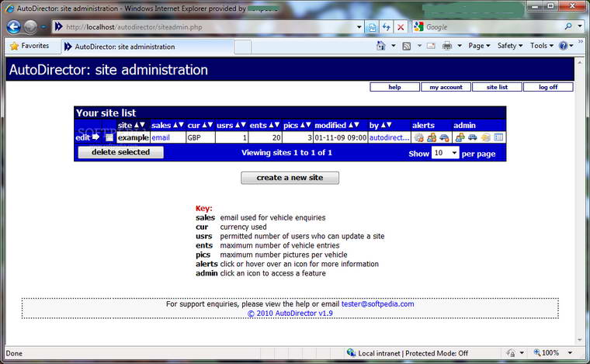Open the help navigation button
590x364 pixels.
click(394, 87)
